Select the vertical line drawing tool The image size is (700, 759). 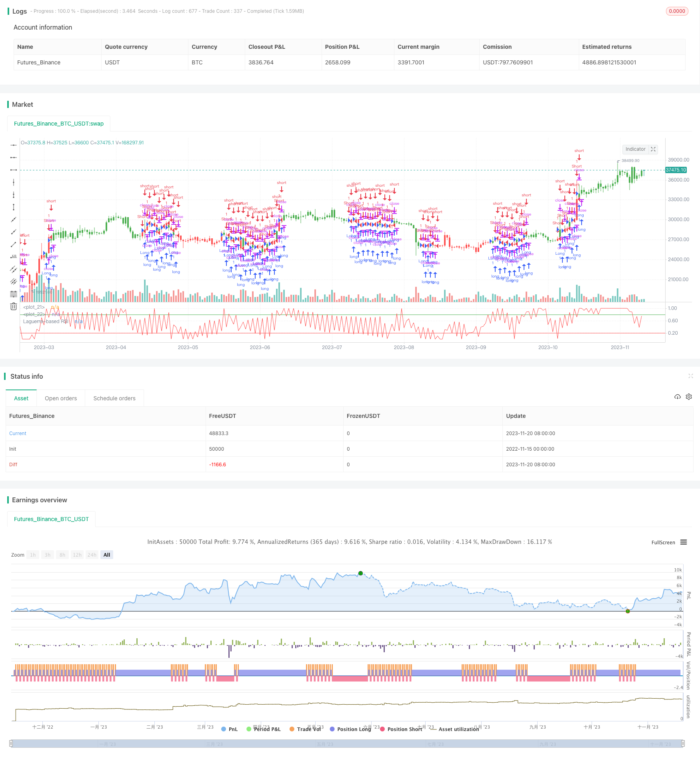tap(13, 182)
